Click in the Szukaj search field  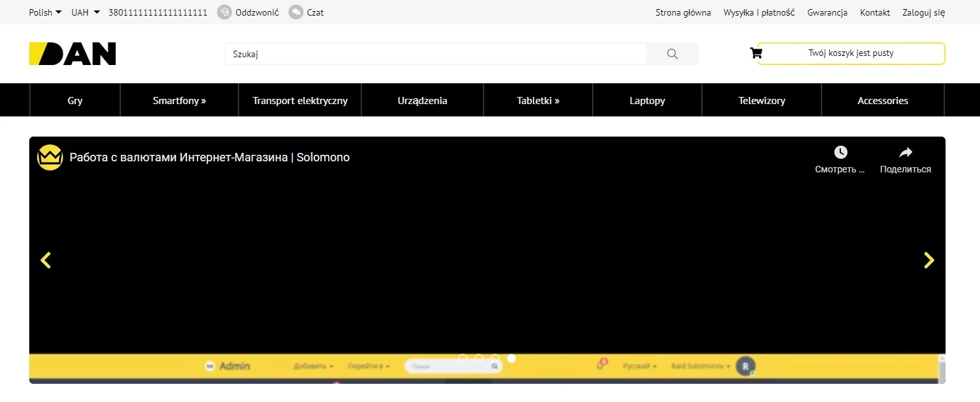click(435, 54)
